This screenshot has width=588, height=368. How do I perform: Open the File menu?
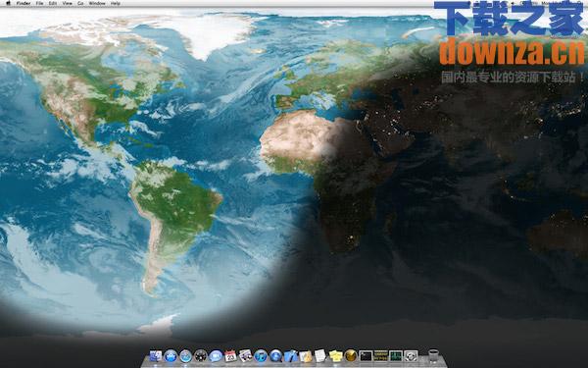pyautogui.click(x=39, y=3)
